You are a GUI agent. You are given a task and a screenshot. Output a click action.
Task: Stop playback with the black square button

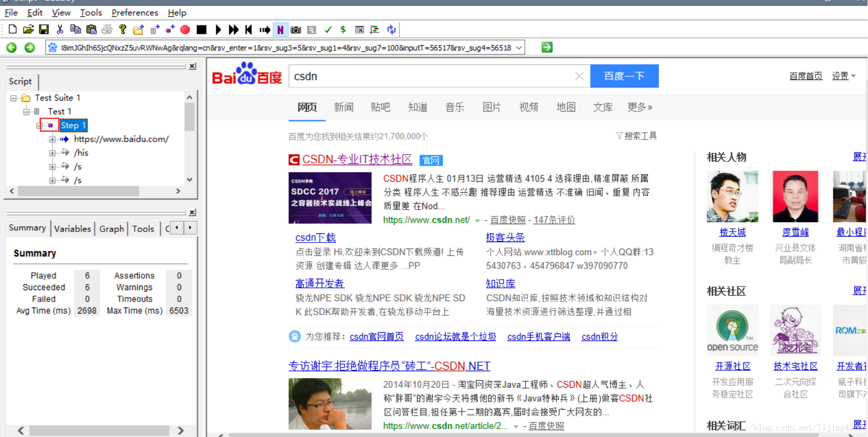coord(201,30)
